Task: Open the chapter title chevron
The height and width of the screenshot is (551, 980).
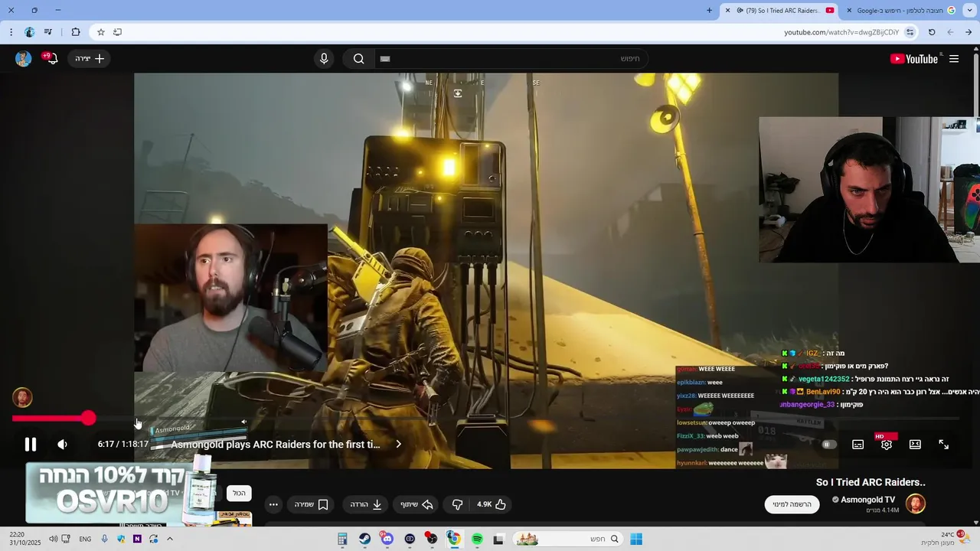Action: point(398,444)
